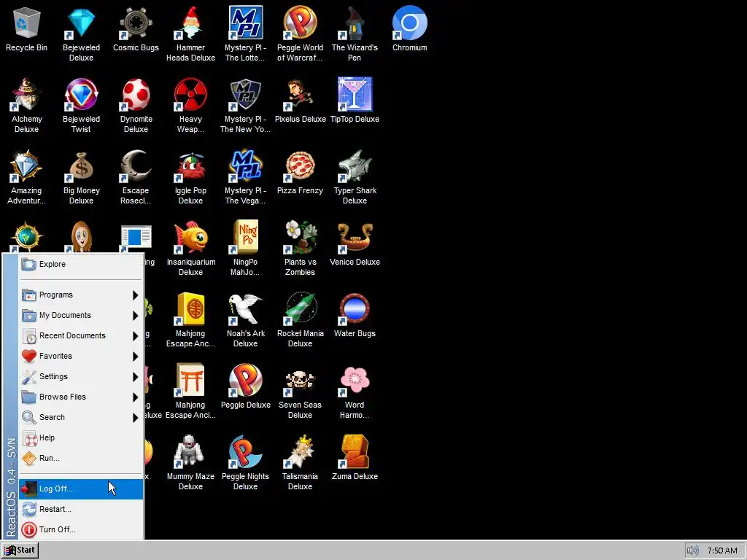Select Turn Off... menu entry
747x560 pixels.
[x=81, y=529]
